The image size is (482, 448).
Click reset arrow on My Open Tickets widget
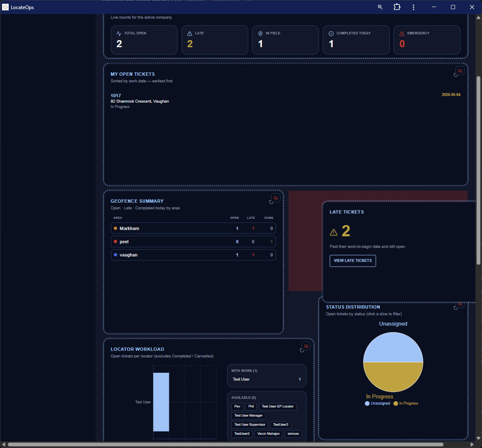coord(456,75)
